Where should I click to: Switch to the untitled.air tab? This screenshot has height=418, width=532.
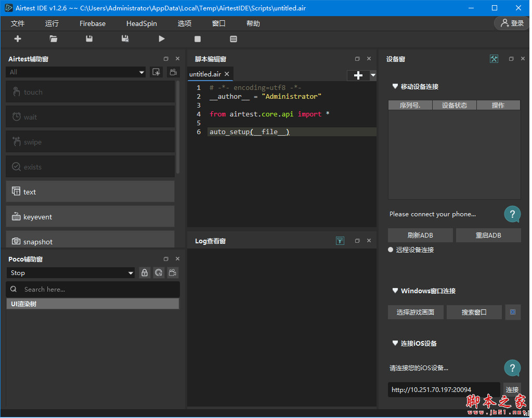(205, 74)
